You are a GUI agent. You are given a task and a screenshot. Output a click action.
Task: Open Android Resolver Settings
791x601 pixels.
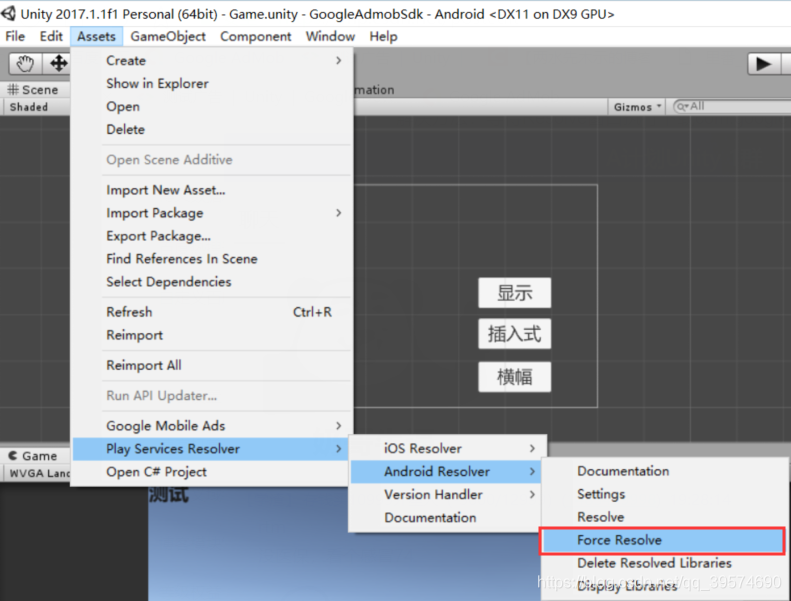pyautogui.click(x=664, y=494)
